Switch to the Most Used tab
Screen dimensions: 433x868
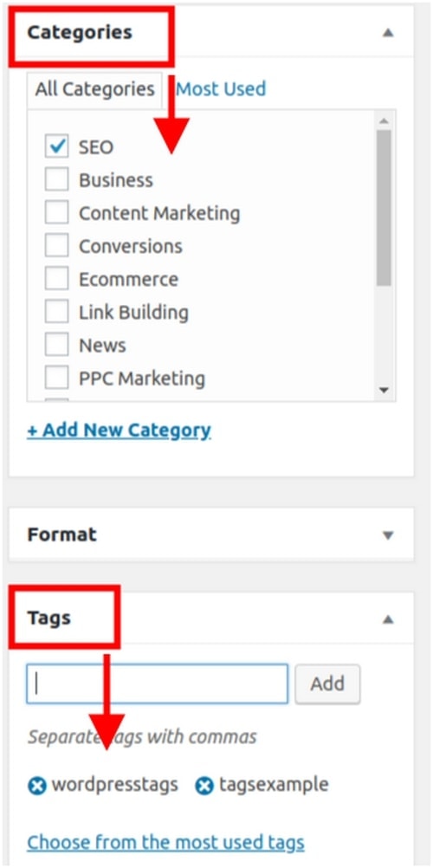click(221, 89)
